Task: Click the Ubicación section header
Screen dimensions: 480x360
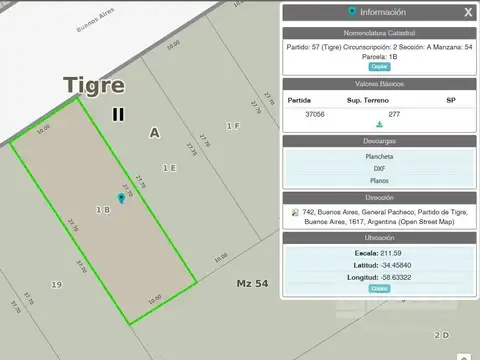Action: pos(379,238)
